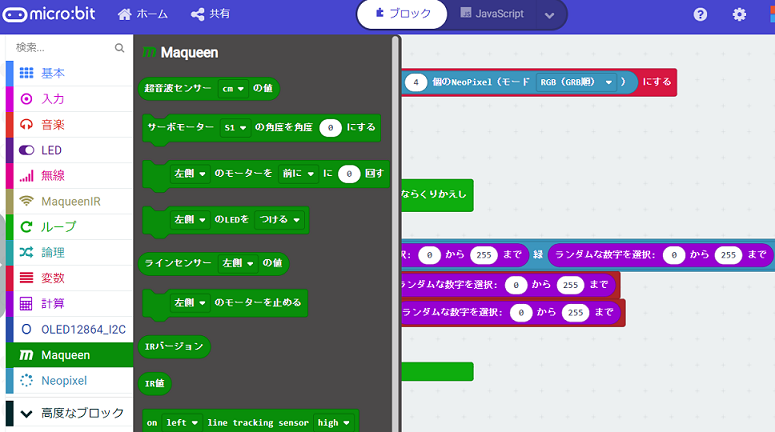Click the NeoPixel count value 4
This screenshot has height=432, width=775.
tap(416, 83)
